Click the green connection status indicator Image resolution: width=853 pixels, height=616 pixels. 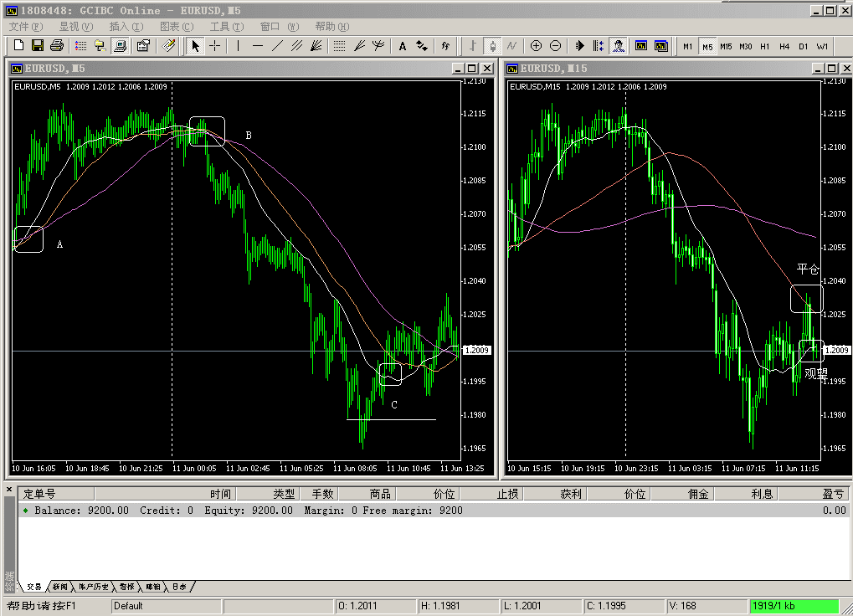pyautogui.click(x=794, y=605)
